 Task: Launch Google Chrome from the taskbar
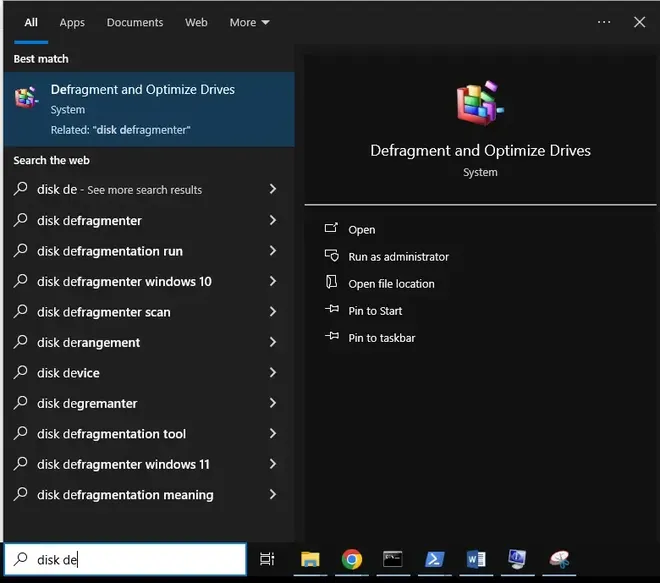[351, 559]
